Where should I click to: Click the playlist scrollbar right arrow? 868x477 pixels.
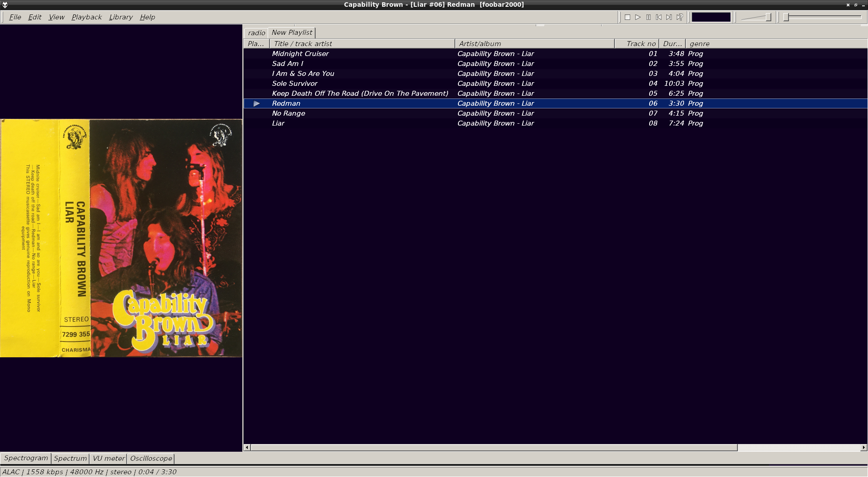click(864, 448)
